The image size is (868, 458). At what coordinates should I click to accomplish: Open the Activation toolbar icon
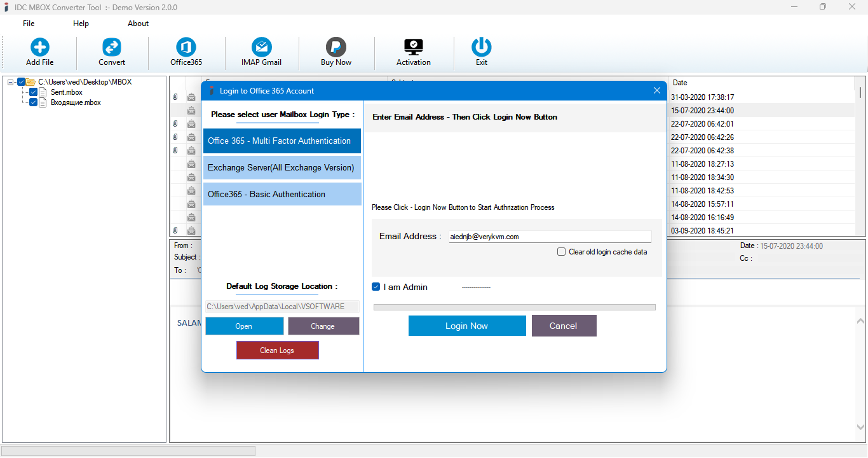(x=414, y=47)
